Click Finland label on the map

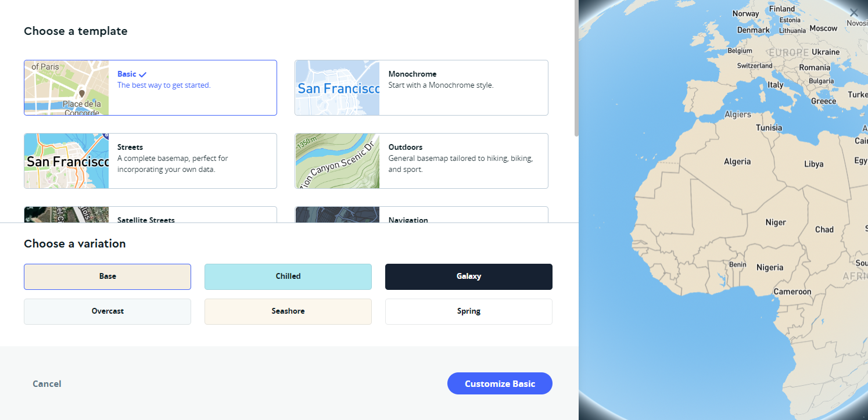coord(782,9)
